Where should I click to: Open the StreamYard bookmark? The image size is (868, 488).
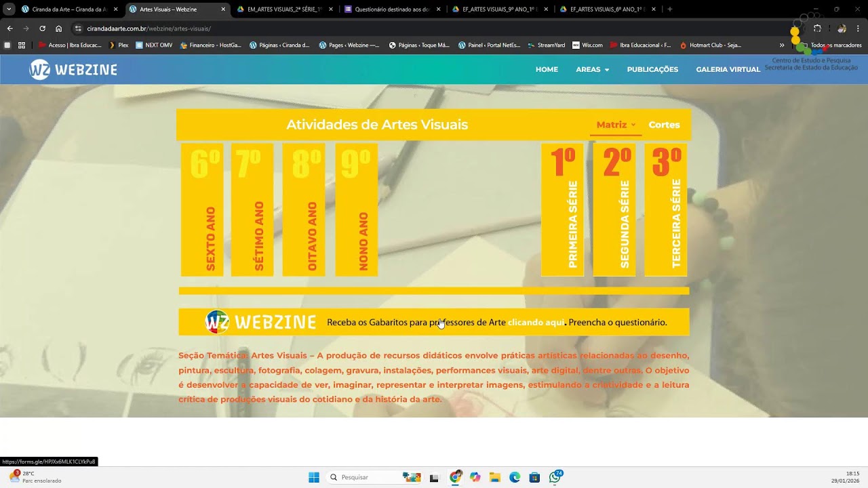point(547,45)
